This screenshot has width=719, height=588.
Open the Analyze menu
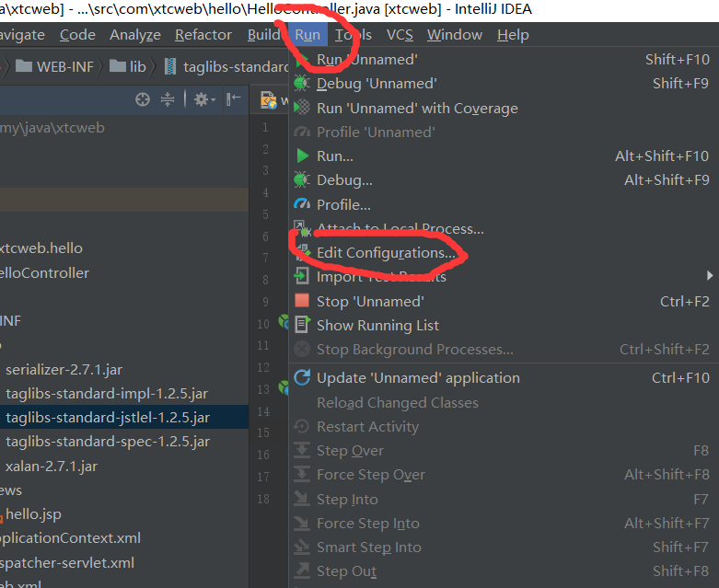135,35
